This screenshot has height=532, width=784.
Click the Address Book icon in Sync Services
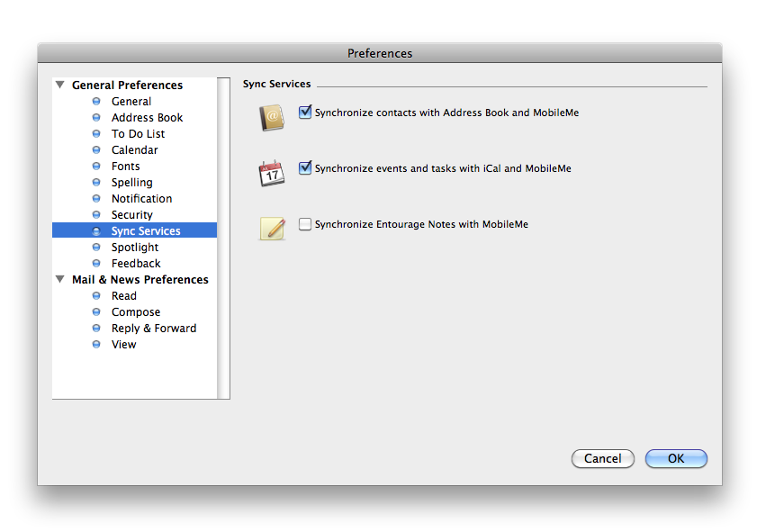(x=272, y=118)
